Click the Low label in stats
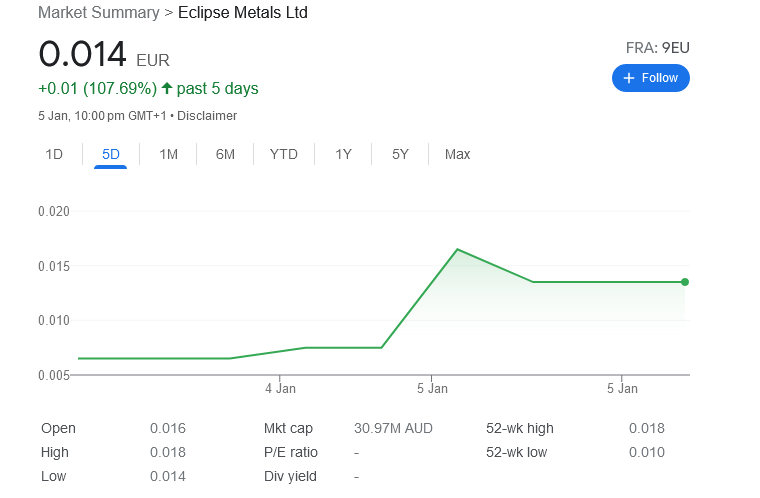The width and height of the screenshot is (760, 498). click(53, 476)
